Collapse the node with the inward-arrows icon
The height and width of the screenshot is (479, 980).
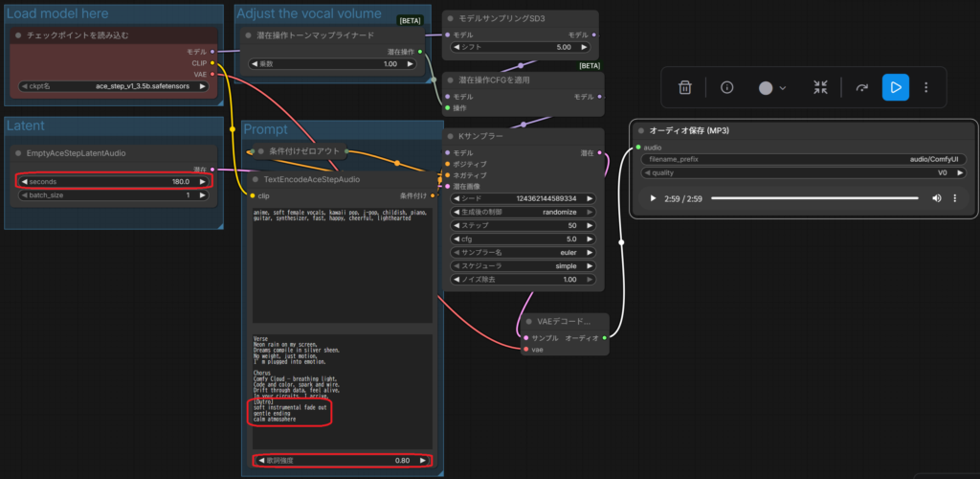(x=820, y=87)
